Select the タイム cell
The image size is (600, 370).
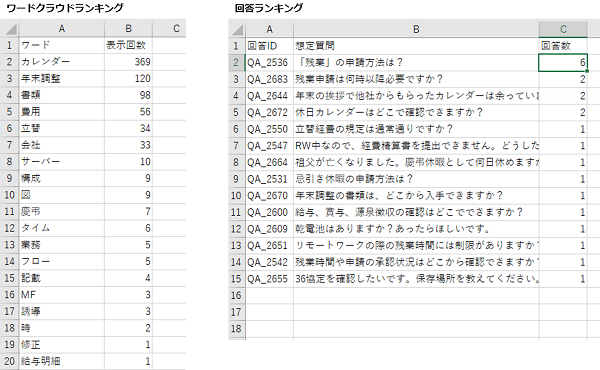pyautogui.click(x=62, y=228)
